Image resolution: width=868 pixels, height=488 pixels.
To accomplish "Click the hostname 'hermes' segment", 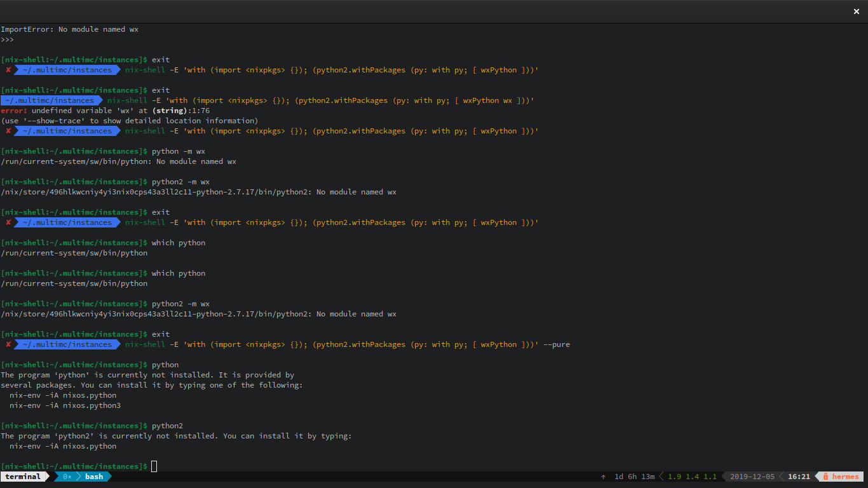I will tap(845, 477).
